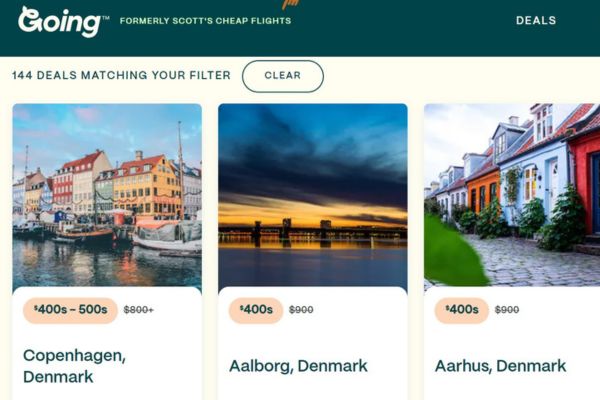Click the Formerly Scott's Cheap Flights tagline
The height and width of the screenshot is (400, 600).
point(205,21)
